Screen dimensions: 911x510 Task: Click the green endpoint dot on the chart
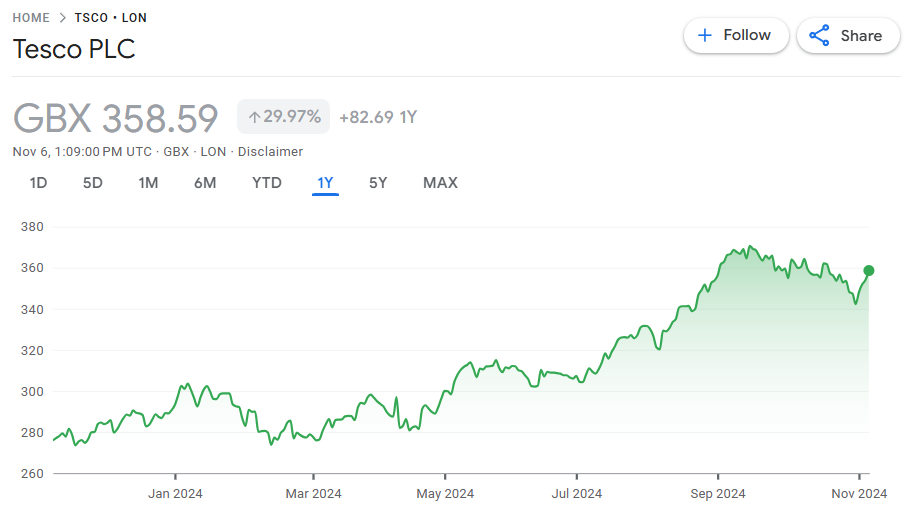869,270
